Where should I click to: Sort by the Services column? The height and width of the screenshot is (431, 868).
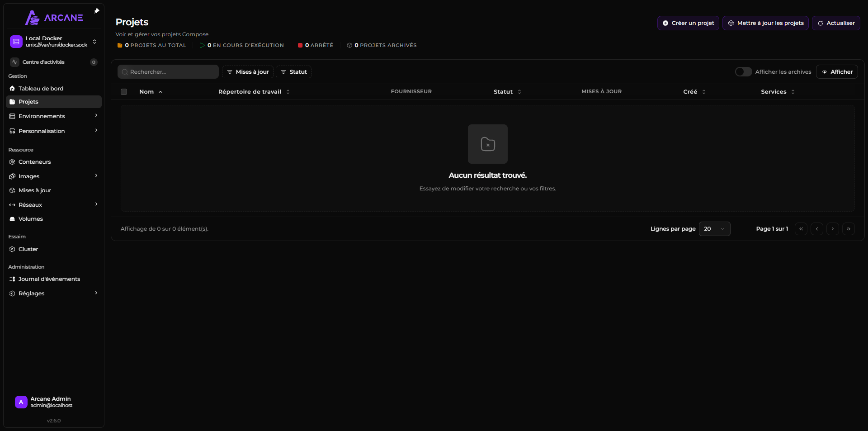click(778, 92)
